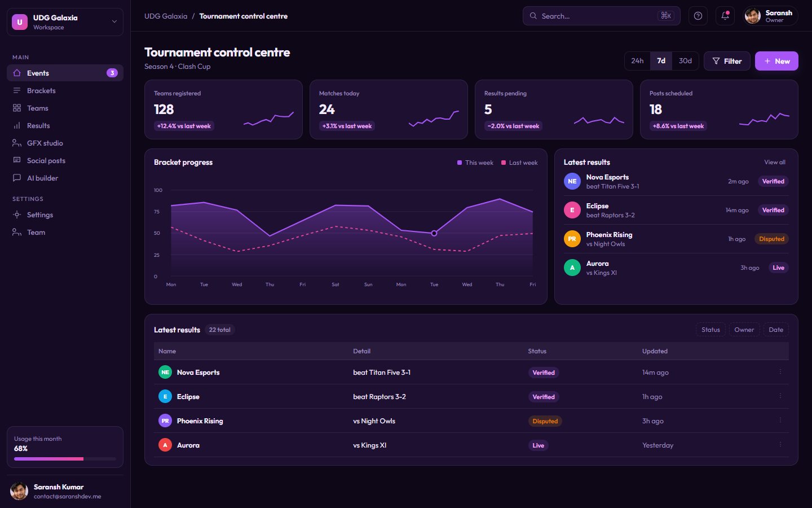Open View all latest results link
The height and width of the screenshot is (508, 812).
[775, 162]
